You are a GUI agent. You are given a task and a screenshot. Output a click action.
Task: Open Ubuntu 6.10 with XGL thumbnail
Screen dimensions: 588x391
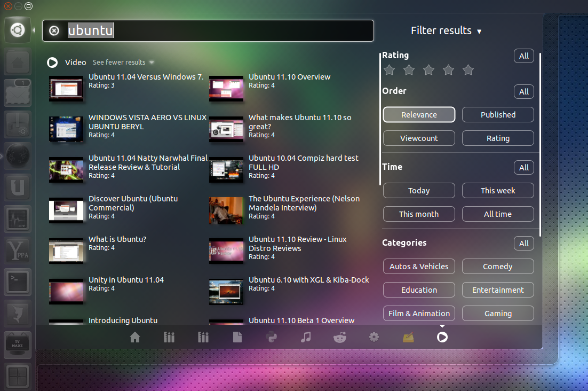[x=226, y=292]
